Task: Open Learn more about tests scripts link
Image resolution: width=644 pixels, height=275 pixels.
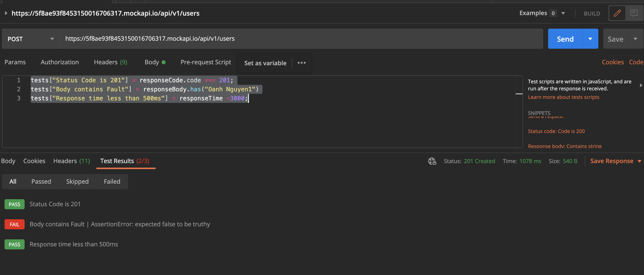Action: pyautogui.click(x=563, y=97)
